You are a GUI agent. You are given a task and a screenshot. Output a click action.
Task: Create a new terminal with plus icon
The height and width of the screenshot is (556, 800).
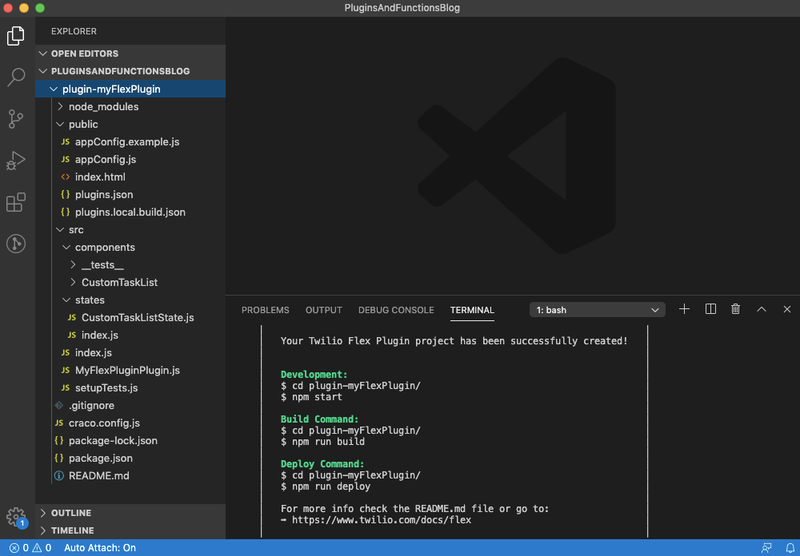tap(684, 309)
